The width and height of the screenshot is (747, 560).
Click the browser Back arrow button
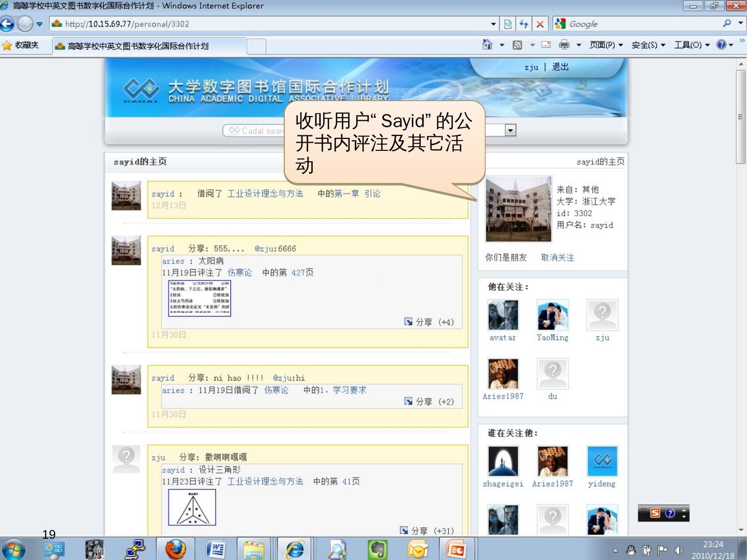click(x=7, y=24)
